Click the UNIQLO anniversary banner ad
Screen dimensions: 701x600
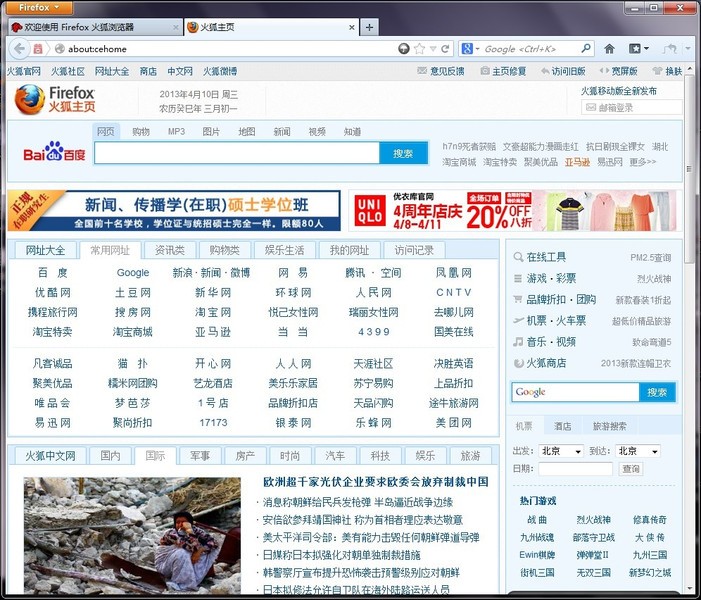[x=515, y=211]
